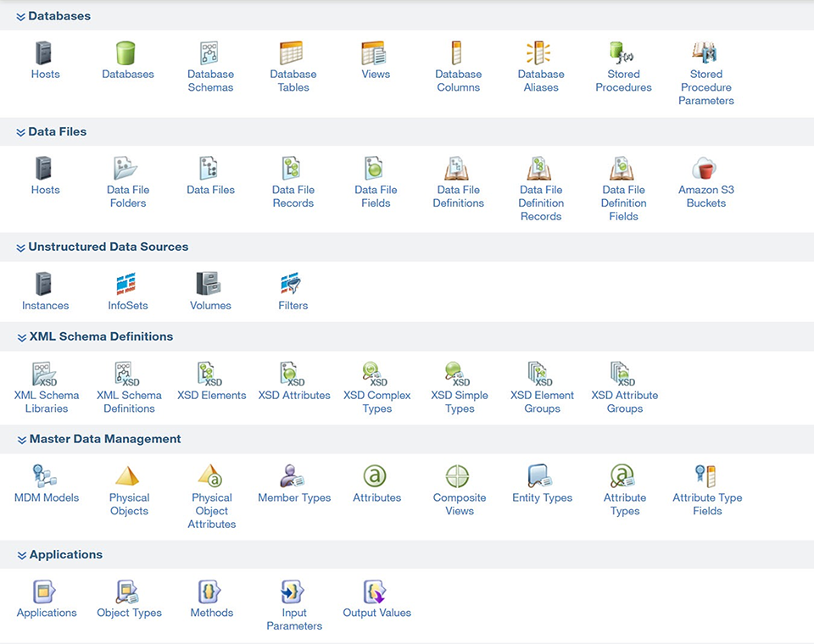Image resolution: width=814 pixels, height=644 pixels.
Task: Open the Filters funnel icon
Action: [291, 284]
